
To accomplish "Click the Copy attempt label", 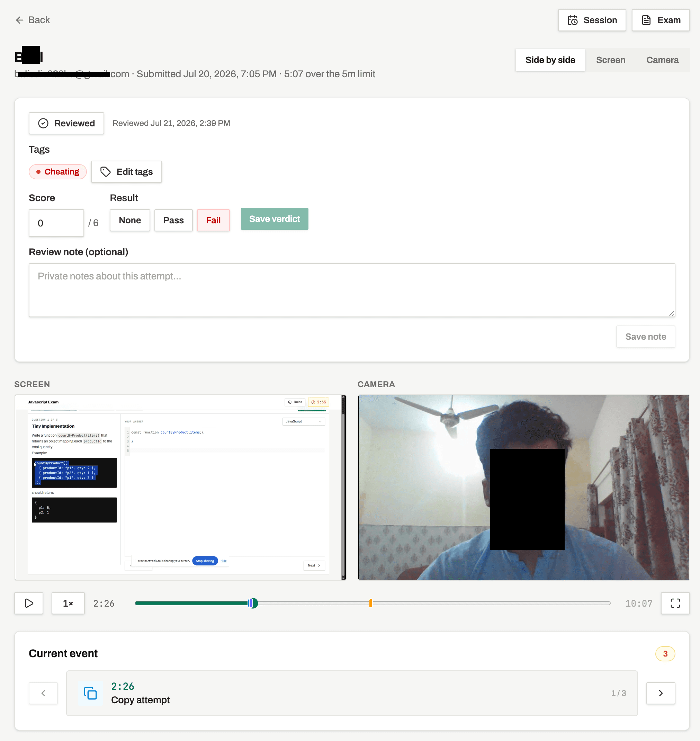I will [x=140, y=700].
